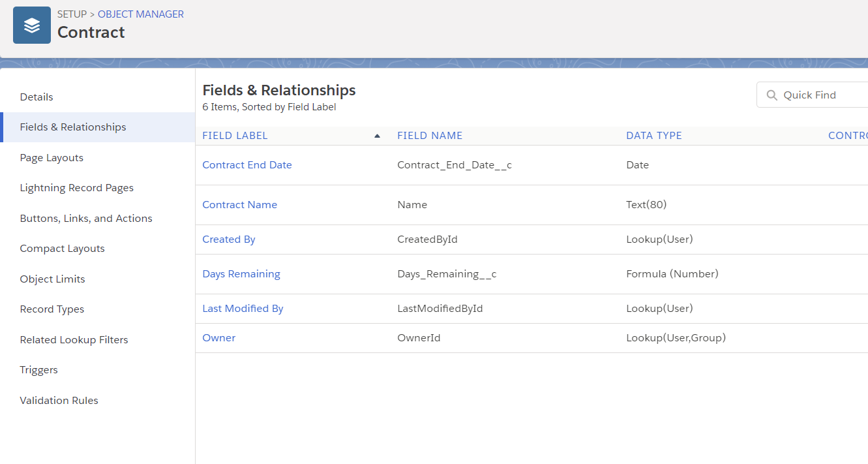Type in the Quick Find search box

822,95
